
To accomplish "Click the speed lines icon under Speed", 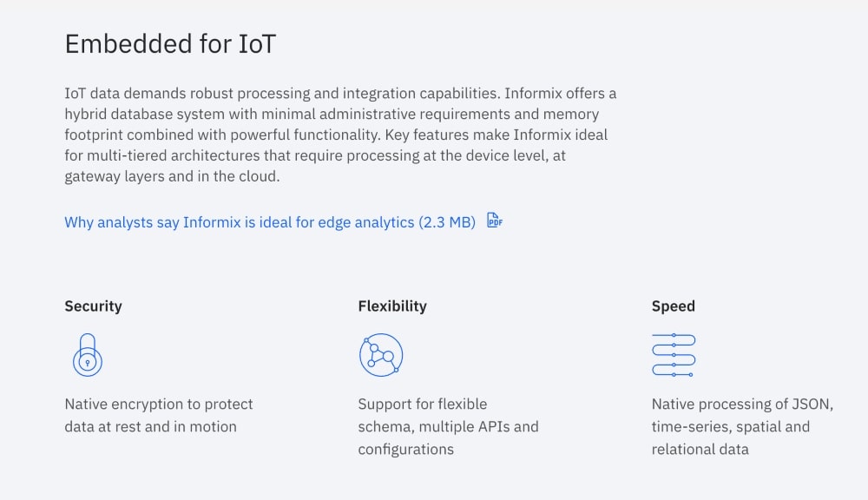I will (x=674, y=354).
